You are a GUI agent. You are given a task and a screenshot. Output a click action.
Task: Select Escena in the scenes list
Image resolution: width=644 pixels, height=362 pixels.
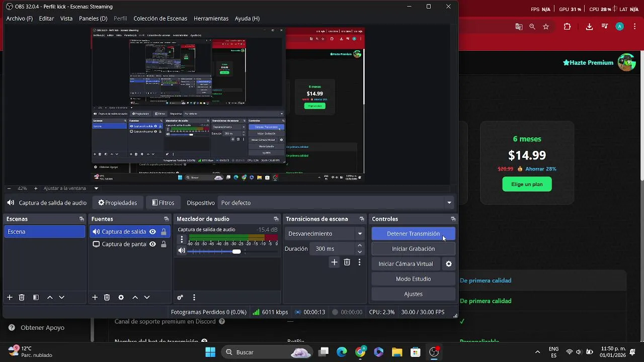[45, 232]
